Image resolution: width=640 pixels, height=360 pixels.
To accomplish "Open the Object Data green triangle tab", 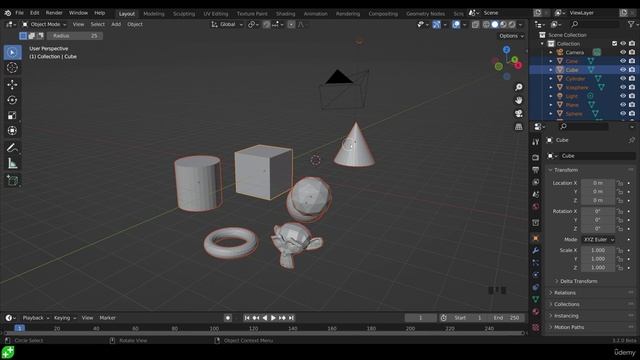I will (x=536, y=299).
